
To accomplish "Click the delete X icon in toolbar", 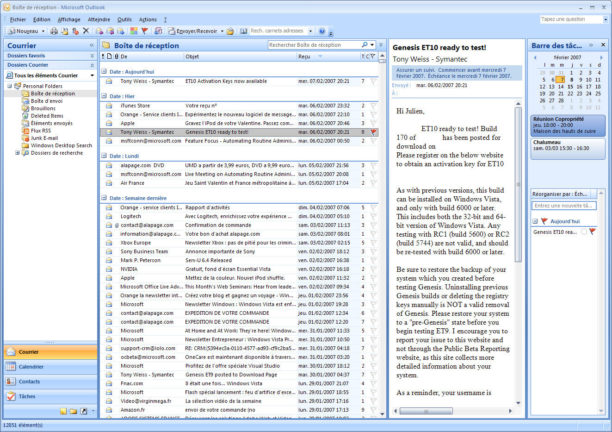I will click(x=86, y=30).
